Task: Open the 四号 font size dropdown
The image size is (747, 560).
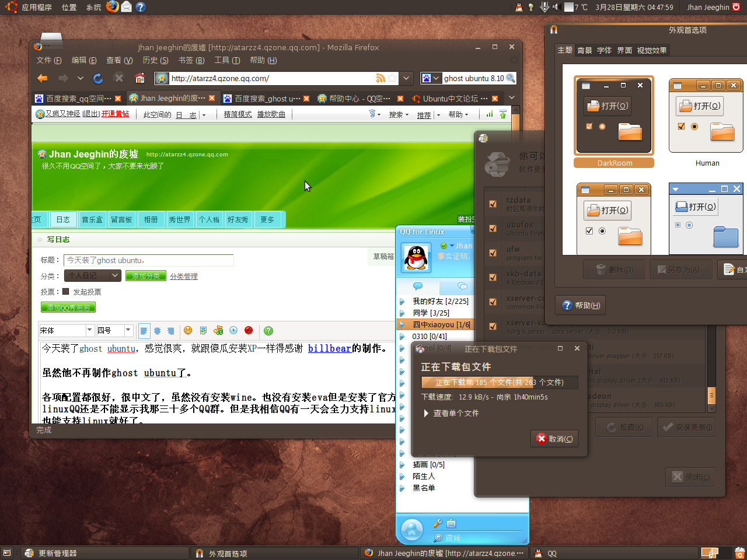Action: coord(128,330)
